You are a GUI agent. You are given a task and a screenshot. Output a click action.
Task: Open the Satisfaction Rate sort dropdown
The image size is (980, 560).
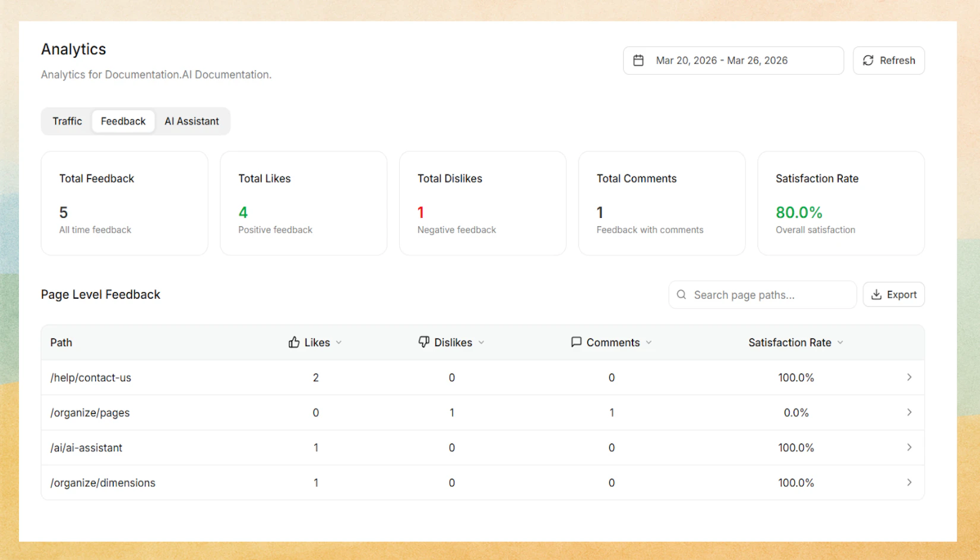coord(840,343)
